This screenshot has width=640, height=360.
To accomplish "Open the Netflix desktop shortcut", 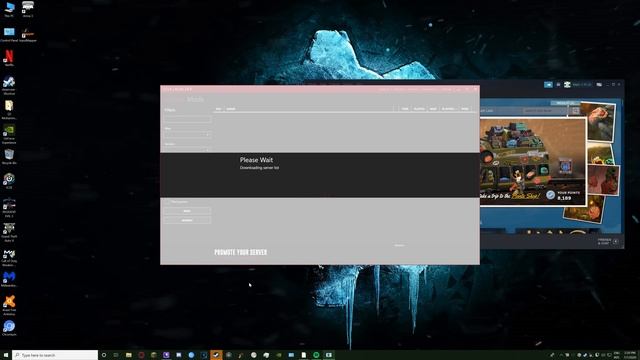I will point(9,58).
